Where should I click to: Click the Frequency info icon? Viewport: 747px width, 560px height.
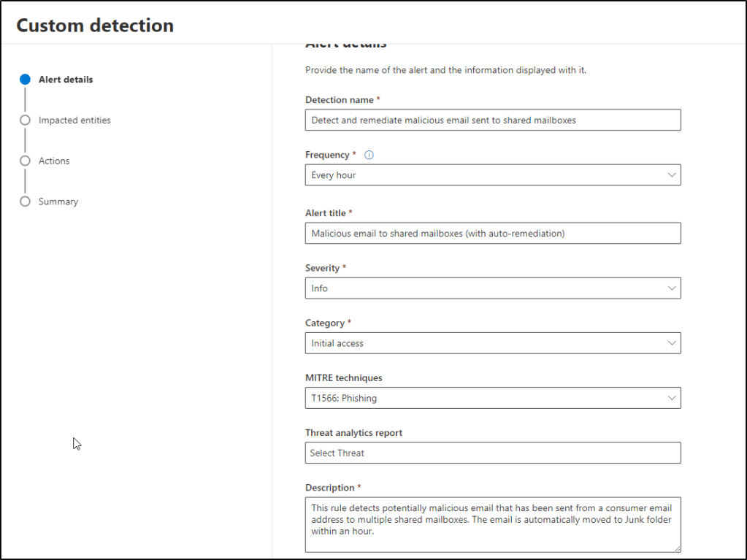[369, 155]
